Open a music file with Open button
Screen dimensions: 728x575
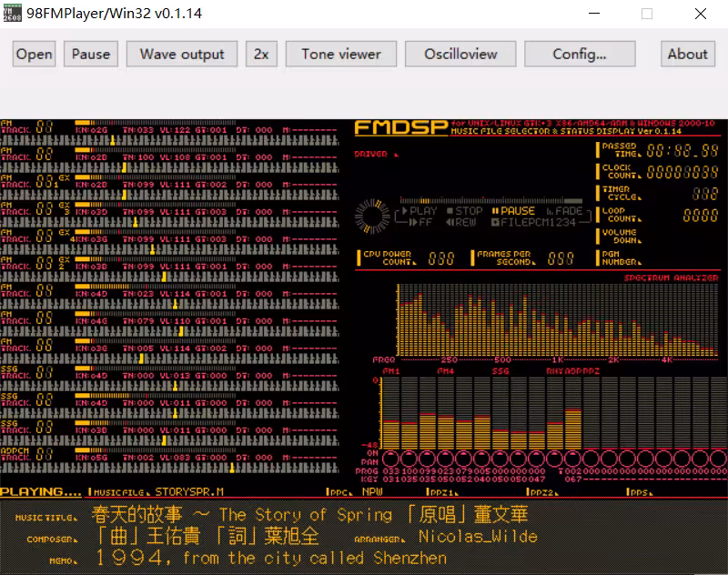pos(35,54)
